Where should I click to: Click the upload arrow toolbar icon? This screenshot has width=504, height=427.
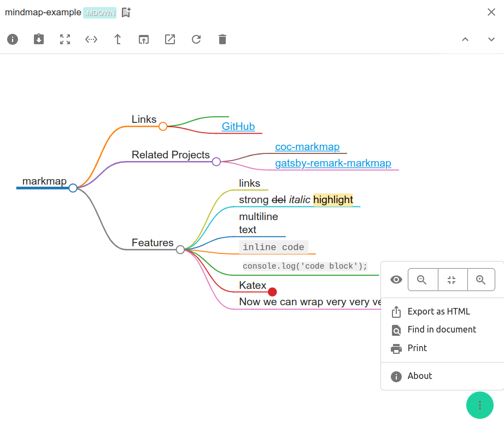pos(117,39)
